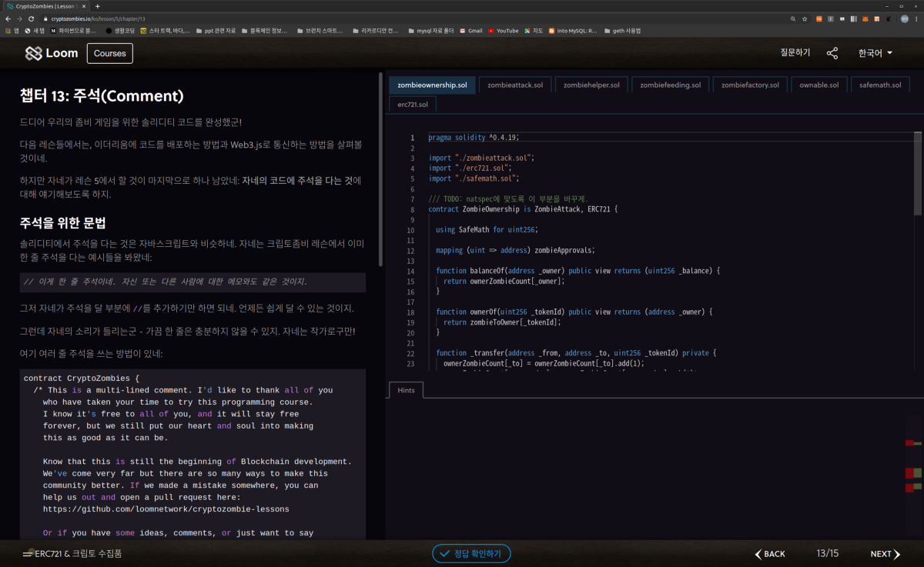Open the Gmail bookmark
Image resolution: width=924 pixels, height=567 pixels.
pyautogui.click(x=470, y=31)
